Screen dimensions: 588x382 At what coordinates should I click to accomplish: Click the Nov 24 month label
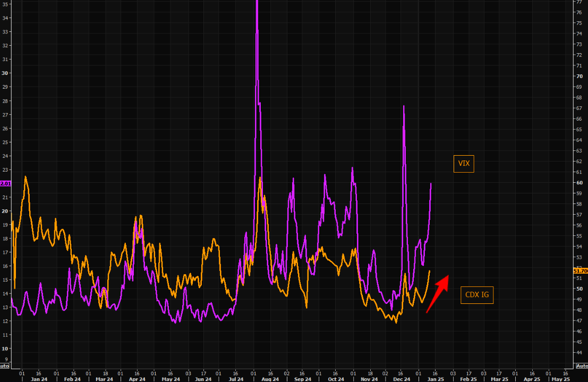369,379
